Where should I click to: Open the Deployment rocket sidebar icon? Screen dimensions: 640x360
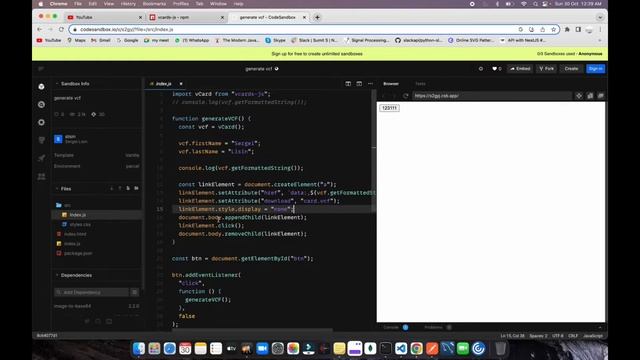click(41, 158)
